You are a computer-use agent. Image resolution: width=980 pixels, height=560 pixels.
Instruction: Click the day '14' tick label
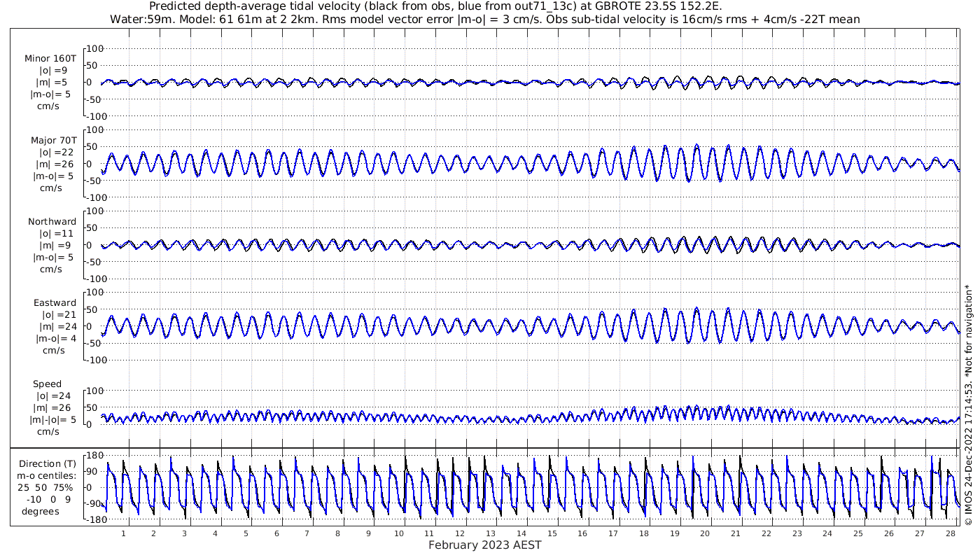pos(521,533)
